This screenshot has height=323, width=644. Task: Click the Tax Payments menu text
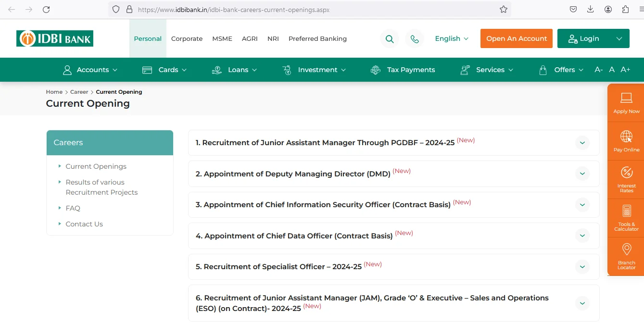point(411,70)
